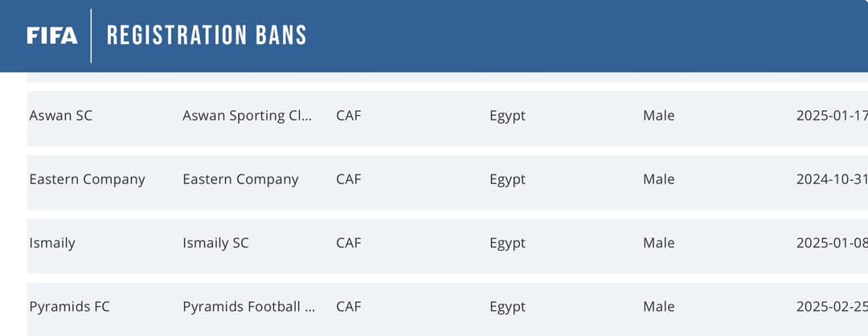
Task: Click the 2025-01-17 date for Aswan SC
Action: [832, 116]
